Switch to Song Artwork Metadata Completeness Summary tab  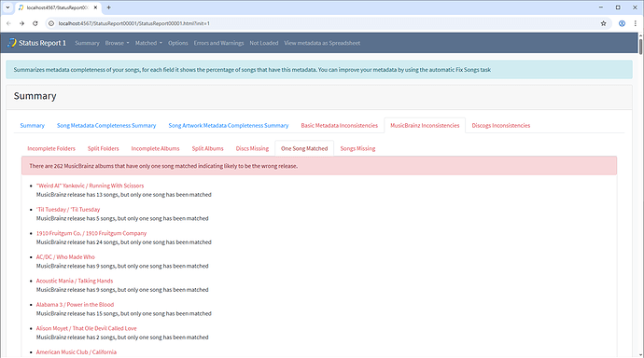(229, 126)
